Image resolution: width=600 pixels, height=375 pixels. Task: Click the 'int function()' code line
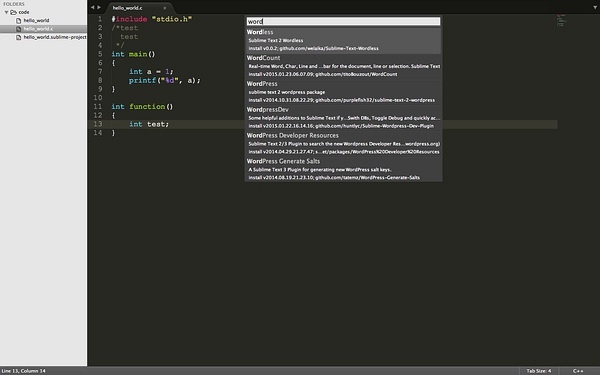(142, 106)
